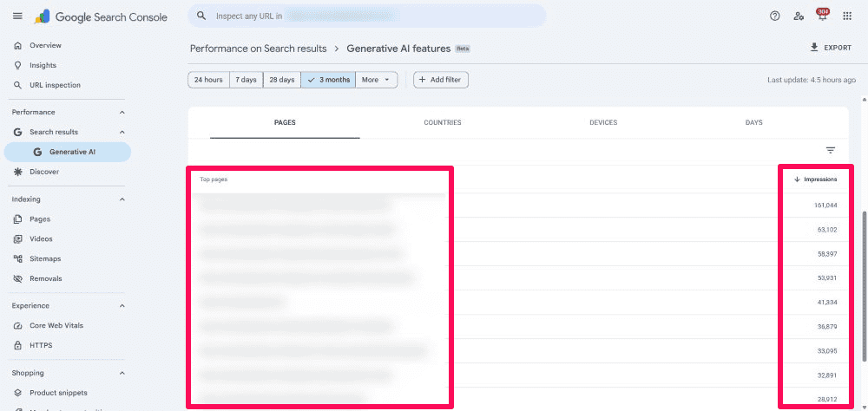The width and height of the screenshot is (868, 411).
Task: Click the Google Search Console logo
Action: pos(101,16)
